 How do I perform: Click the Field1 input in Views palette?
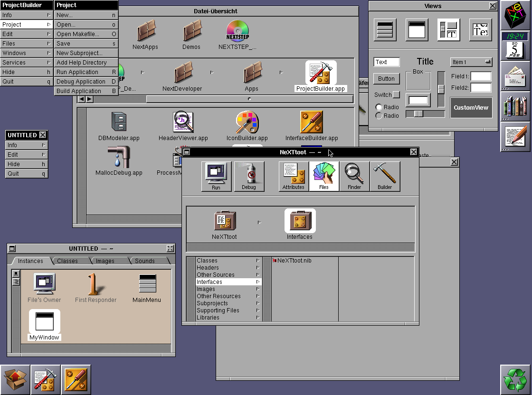tap(481, 76)
